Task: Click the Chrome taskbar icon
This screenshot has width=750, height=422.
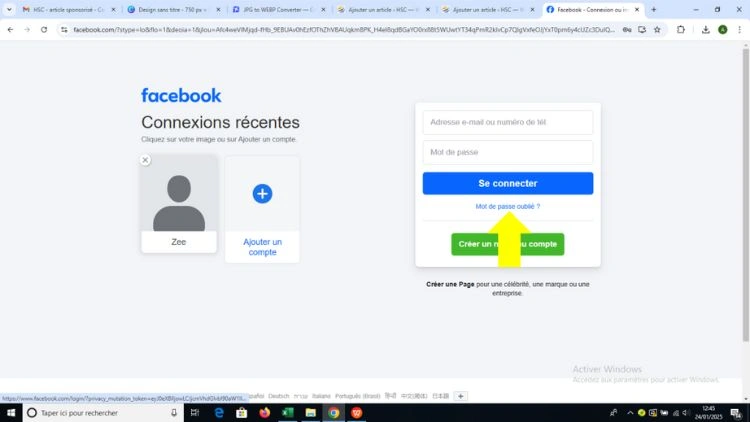Action: coord(333,412)
